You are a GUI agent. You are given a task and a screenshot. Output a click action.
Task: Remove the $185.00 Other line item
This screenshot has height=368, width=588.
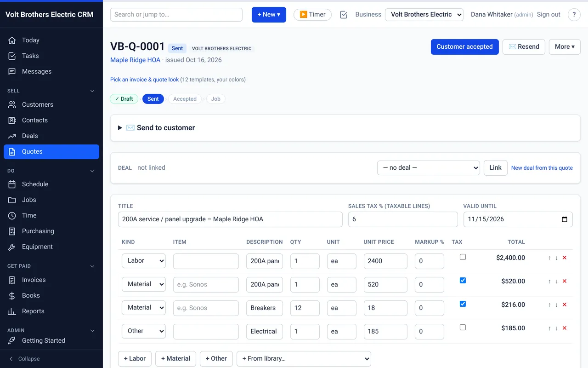pyautogui.click(x=565, y=328)
